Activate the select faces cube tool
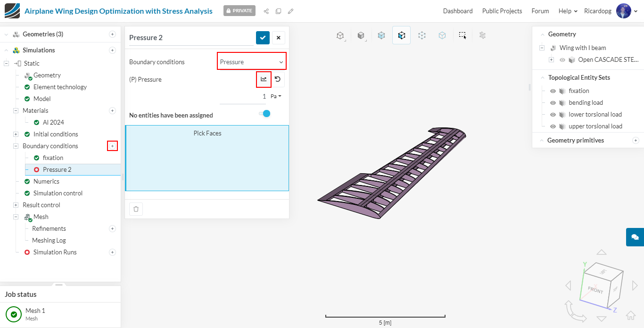The width and height of the screenshot is (644, 328). 401,35
